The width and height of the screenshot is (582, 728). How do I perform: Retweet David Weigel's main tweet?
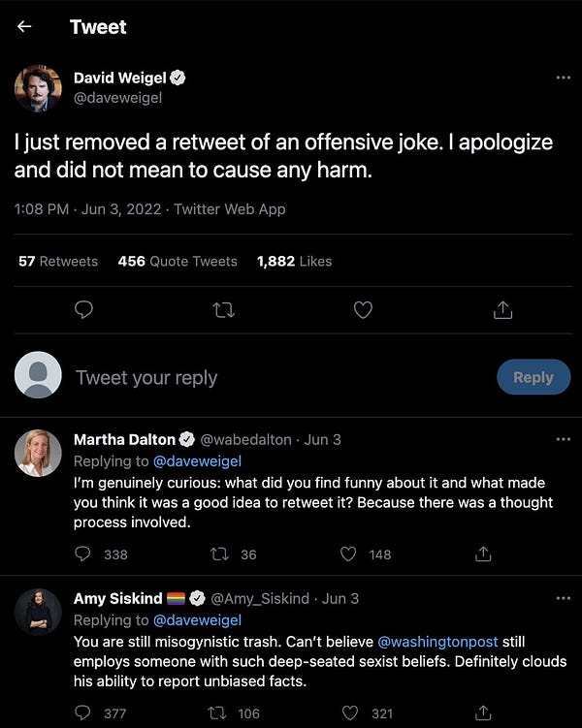pyautogui.click(x=223, y=309)
